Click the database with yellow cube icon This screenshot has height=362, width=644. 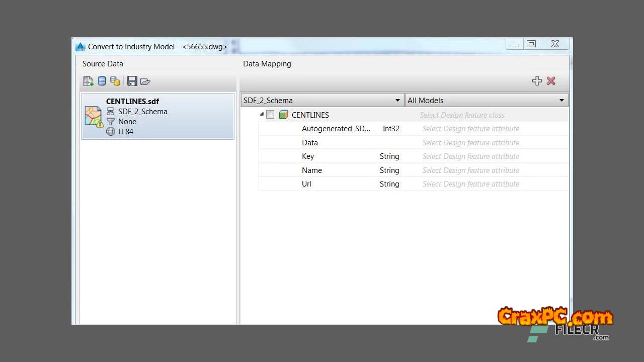(115, 81)
